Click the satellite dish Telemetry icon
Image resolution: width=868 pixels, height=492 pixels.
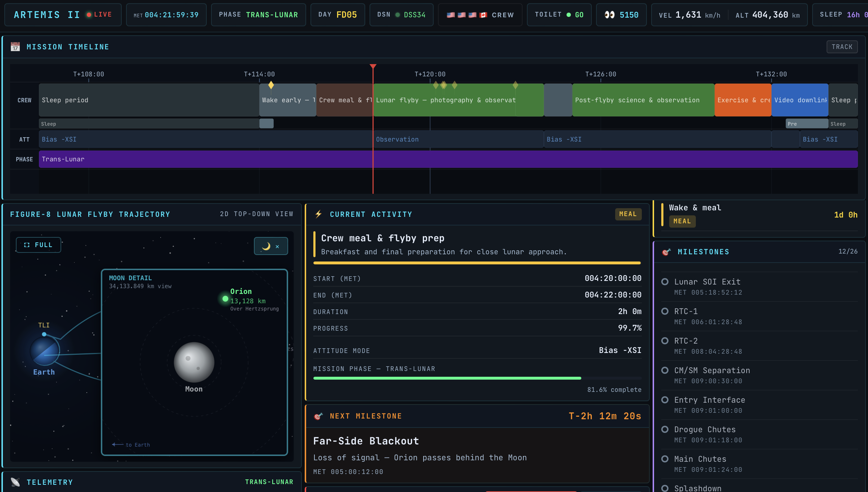point(15,482)
